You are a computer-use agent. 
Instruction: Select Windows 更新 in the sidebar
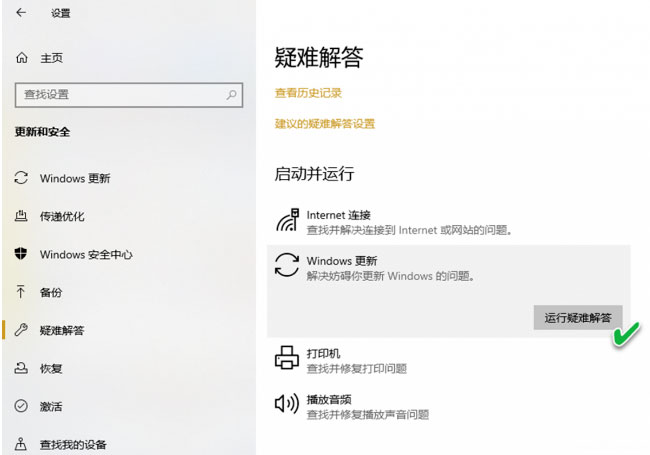75,178
